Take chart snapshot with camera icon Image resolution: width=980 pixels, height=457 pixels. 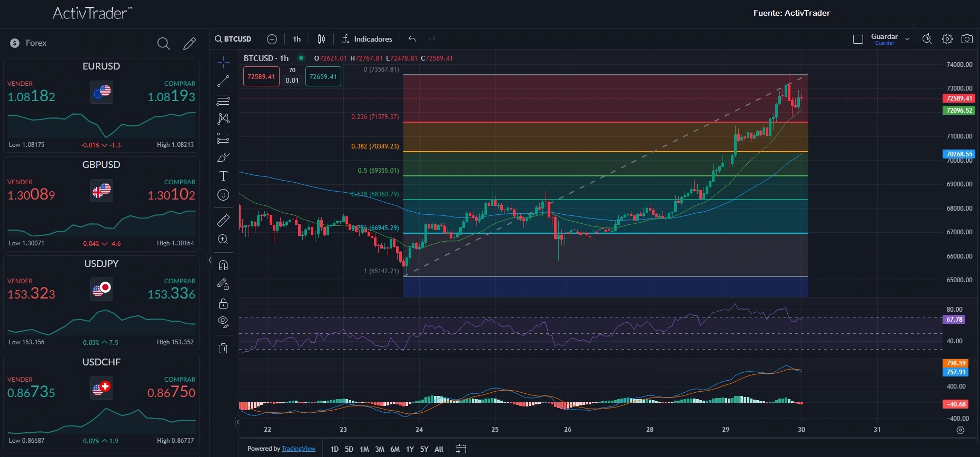click(x=967, y=39)
